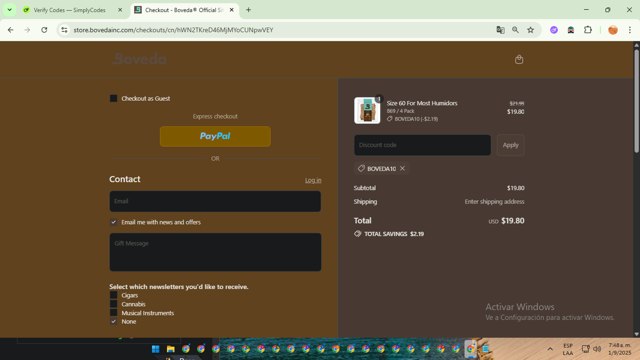Open the Log in link
Screen dimensions: 640x360
tap(313, 180)
